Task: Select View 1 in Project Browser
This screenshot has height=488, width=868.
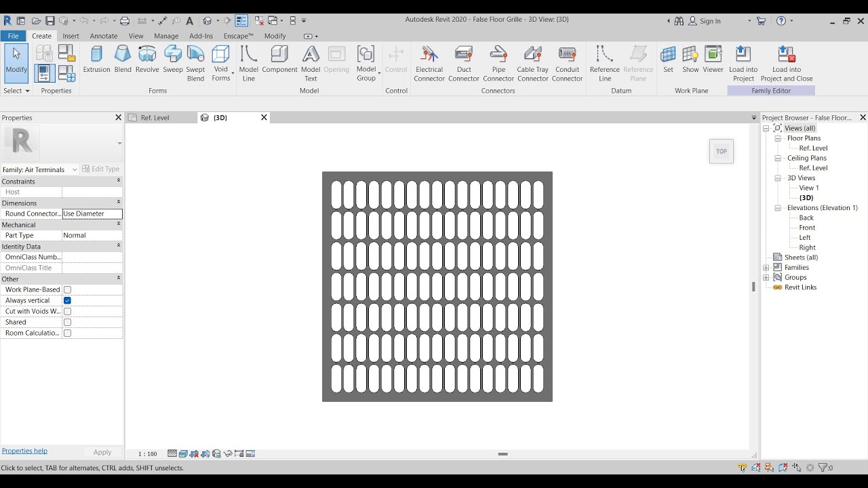Action: (x=809, y=188)
